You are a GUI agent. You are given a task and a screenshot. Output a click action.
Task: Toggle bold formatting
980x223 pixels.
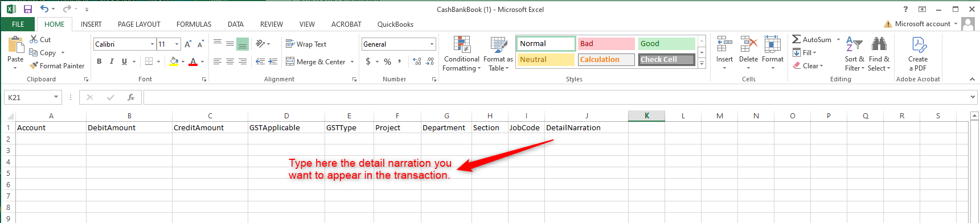[x=99, y=61]
